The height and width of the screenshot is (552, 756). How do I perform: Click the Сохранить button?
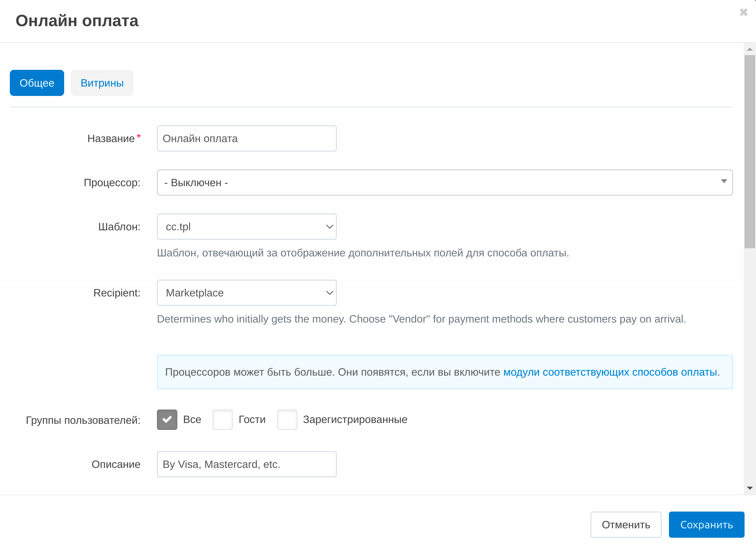point(706,525)
